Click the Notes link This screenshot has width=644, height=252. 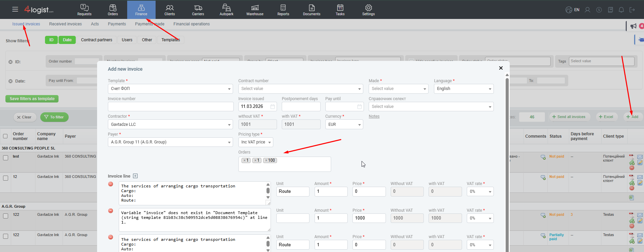point(374,116)
